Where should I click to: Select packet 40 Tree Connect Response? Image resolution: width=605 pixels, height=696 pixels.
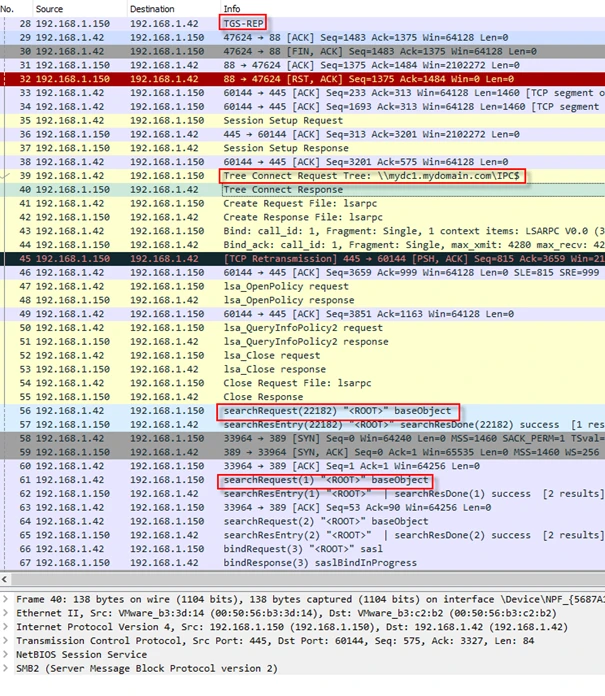[x=300, y=189]
